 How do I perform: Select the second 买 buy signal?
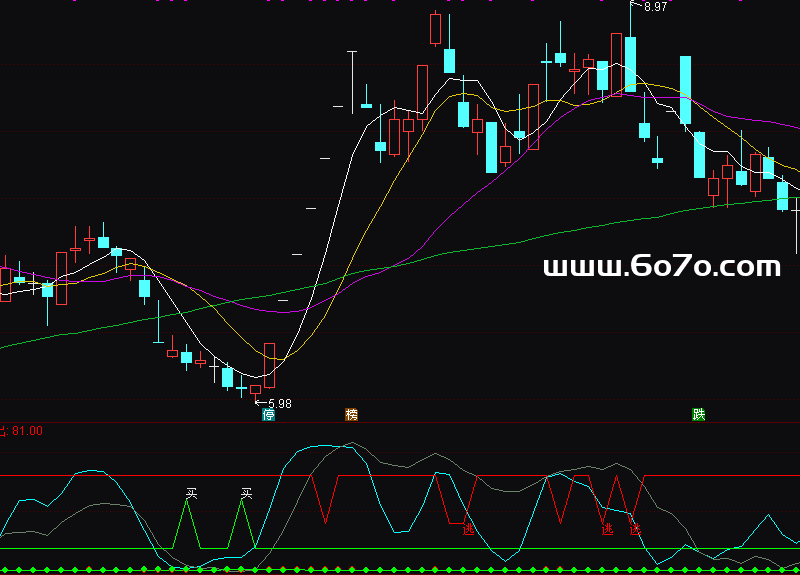(247, 493)
